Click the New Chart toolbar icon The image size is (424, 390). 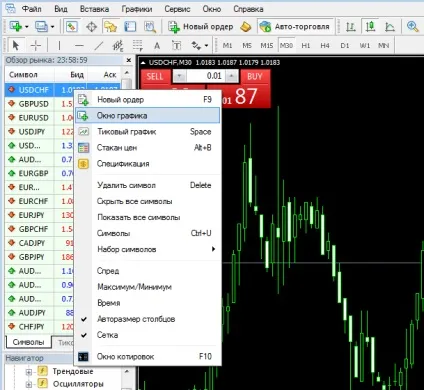click(x=15, y=26)
